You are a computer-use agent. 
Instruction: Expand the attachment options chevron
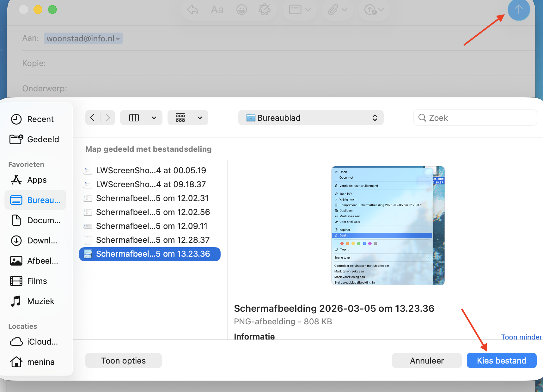click(345, 10)
